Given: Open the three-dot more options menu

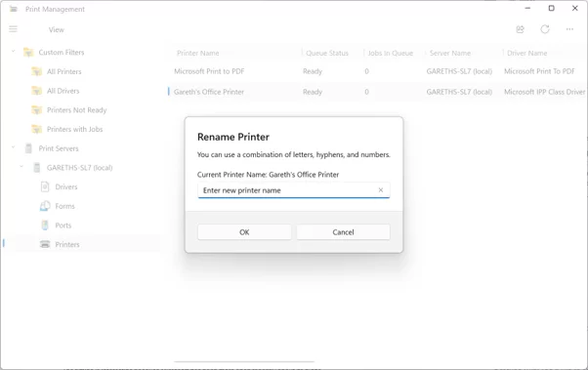Looking at the screenshot, I should click(569, 29).
